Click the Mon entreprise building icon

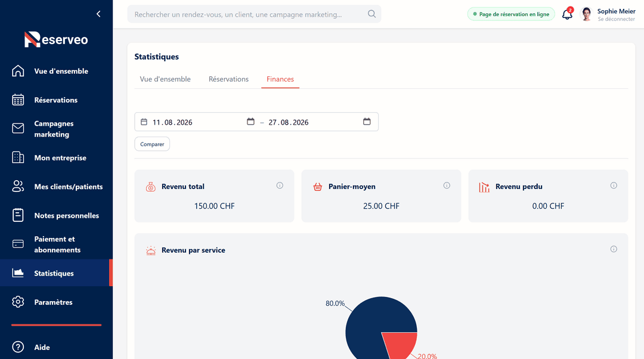(x=18, y=157)
